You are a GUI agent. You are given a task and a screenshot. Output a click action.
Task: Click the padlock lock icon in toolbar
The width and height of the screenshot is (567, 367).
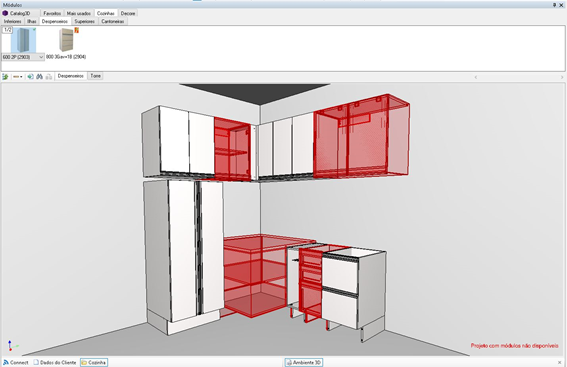(x=49, y=76)
